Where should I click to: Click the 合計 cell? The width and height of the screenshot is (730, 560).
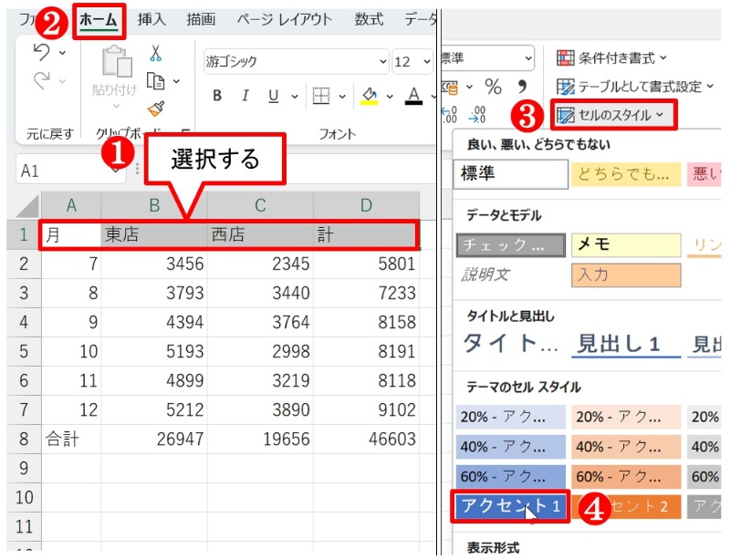click(x=71, y=439)
